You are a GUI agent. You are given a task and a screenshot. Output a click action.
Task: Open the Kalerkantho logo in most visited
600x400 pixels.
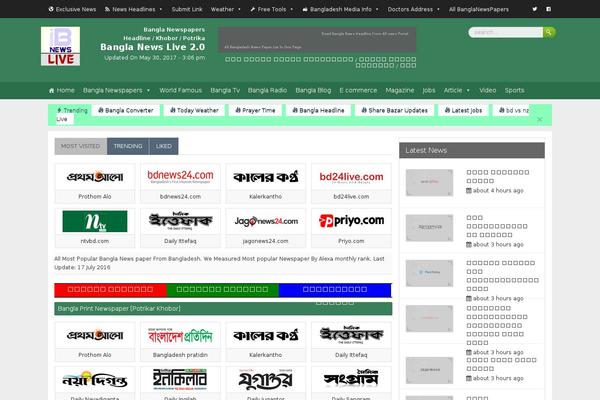pyautogui.click(x=266, y=177)
